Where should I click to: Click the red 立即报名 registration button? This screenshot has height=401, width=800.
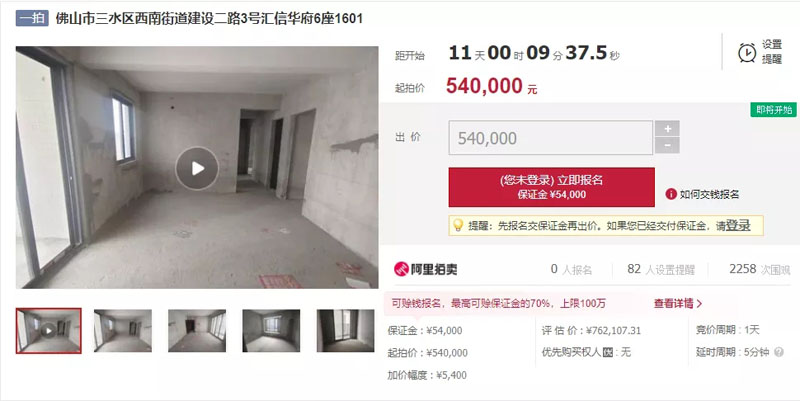click(x=552, y=187)
